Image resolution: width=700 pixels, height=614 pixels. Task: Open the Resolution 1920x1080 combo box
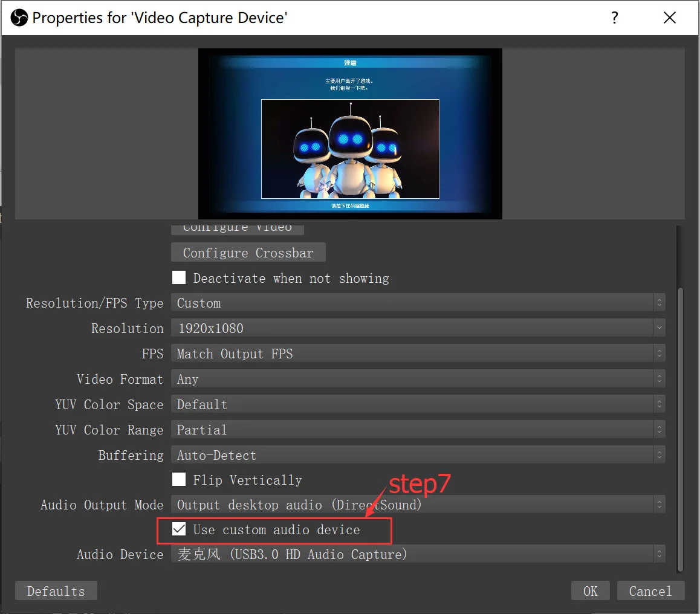point(418,328)
